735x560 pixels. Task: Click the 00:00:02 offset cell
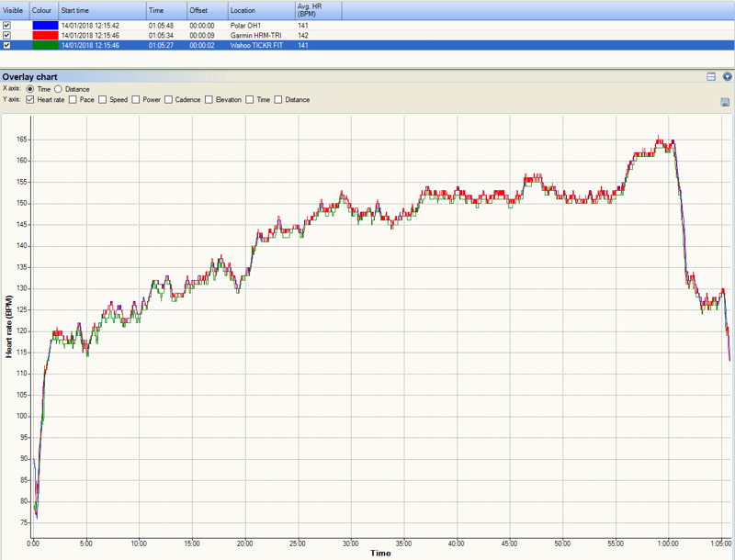pos(202,45)
